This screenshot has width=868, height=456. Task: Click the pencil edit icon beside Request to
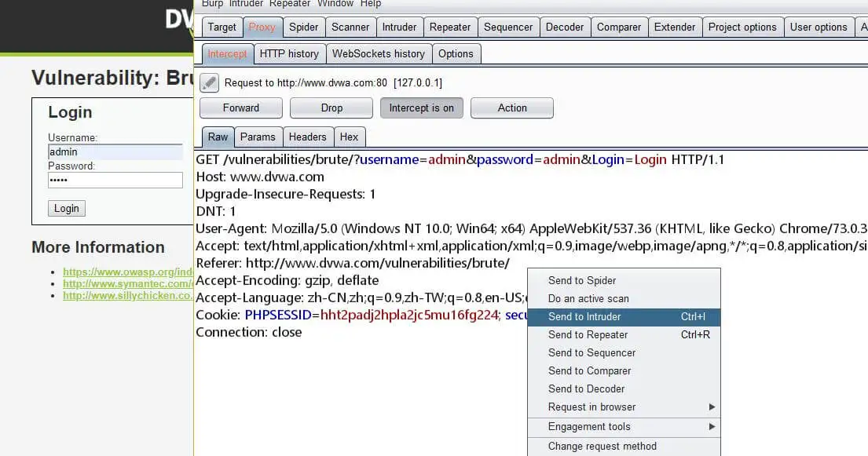coord(209,83)
